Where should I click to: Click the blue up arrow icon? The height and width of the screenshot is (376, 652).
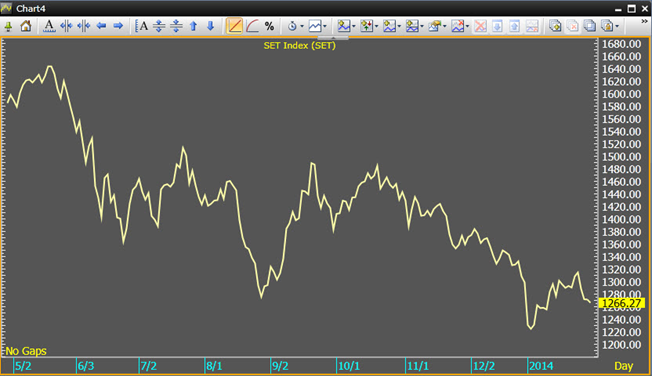(193, 26)
